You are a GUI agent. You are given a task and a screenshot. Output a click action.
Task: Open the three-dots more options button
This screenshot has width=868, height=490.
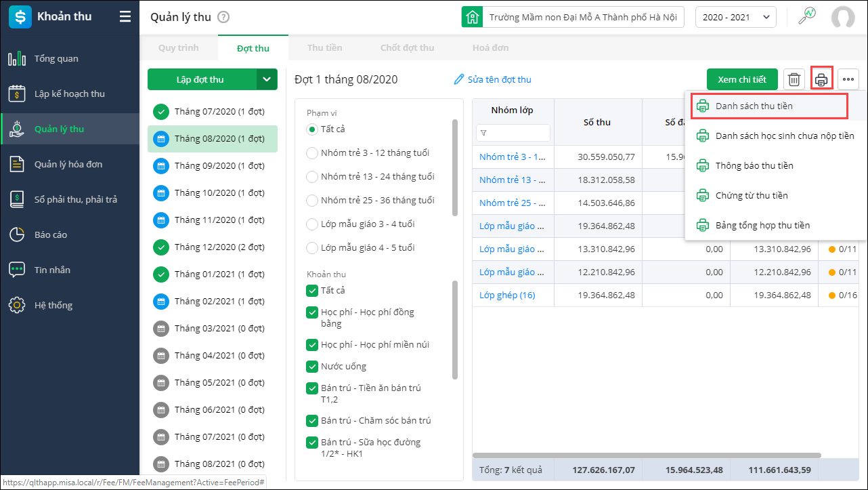848,79
